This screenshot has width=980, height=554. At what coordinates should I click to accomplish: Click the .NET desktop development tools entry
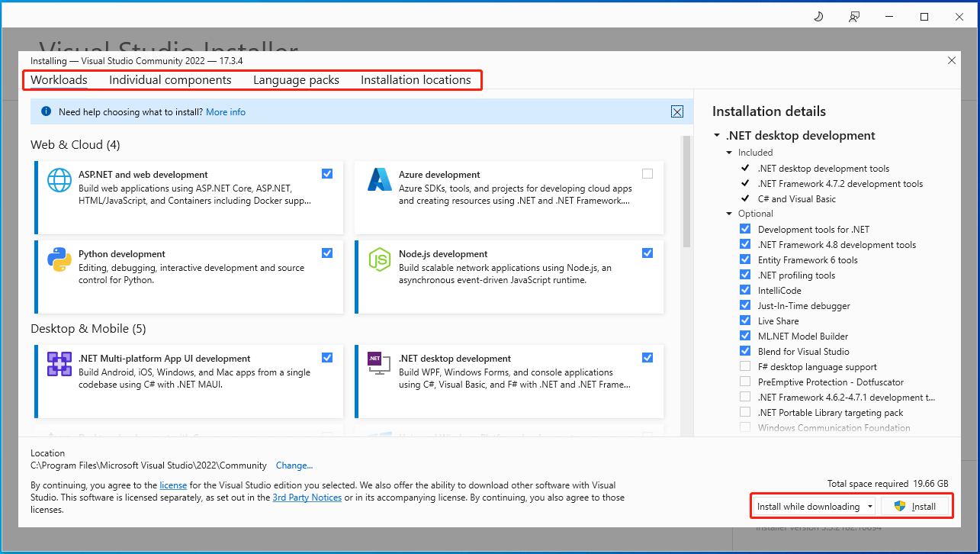824,168
